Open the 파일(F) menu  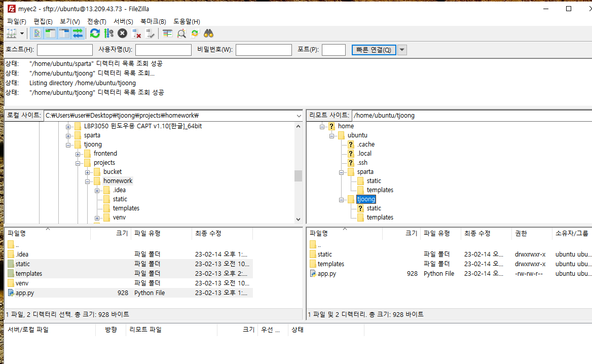tap(17, 21)
